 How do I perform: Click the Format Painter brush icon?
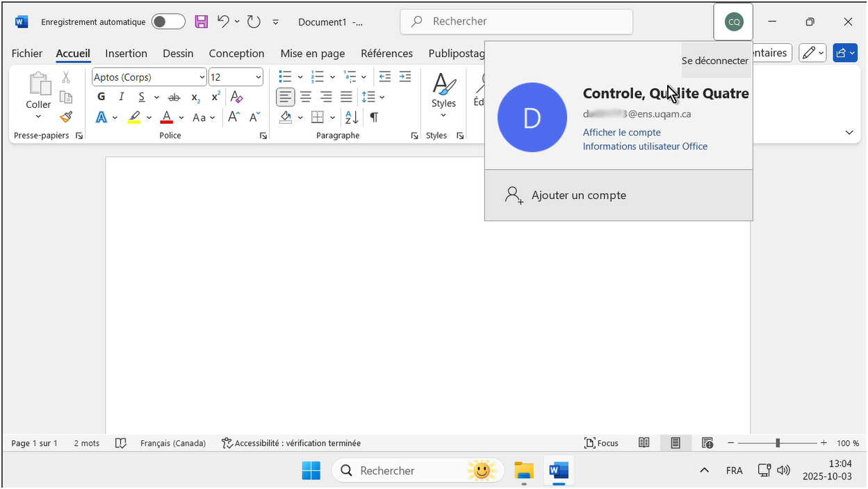[66, 117]
